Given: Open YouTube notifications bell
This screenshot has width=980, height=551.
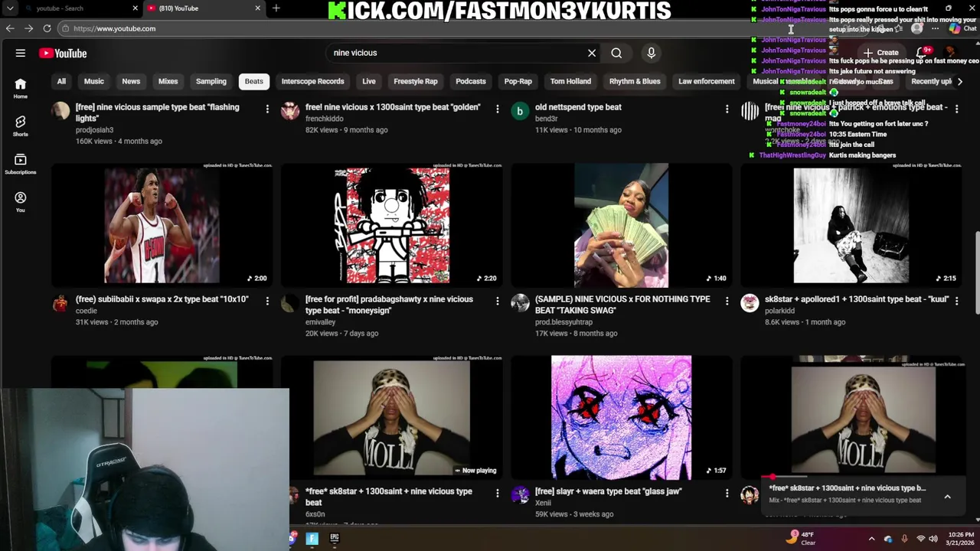Looking at the screenshot, I should [923, 53].
